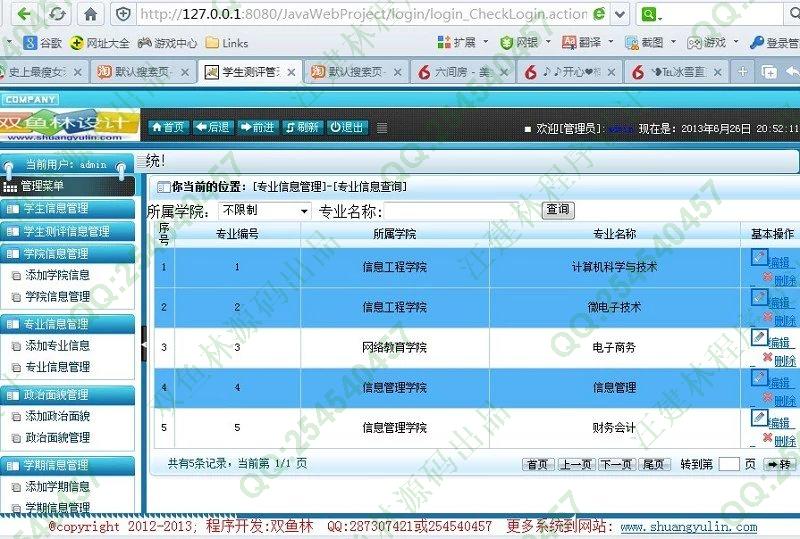Click the address bar shield icon
This screenshot has width=800, height=539.
123,14
